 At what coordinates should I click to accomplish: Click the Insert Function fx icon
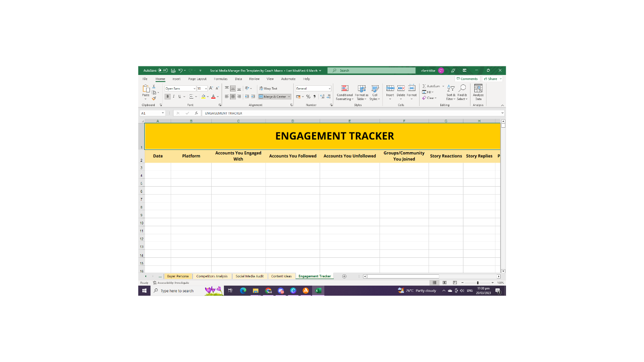coord(197,113)
